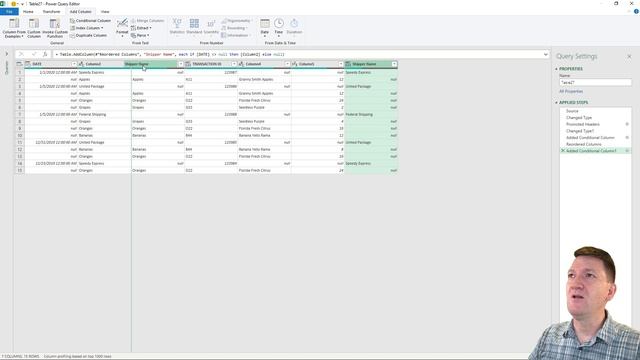Expand the formula bar chevron
Screen dimensions: 640x360
click(546, 54)
